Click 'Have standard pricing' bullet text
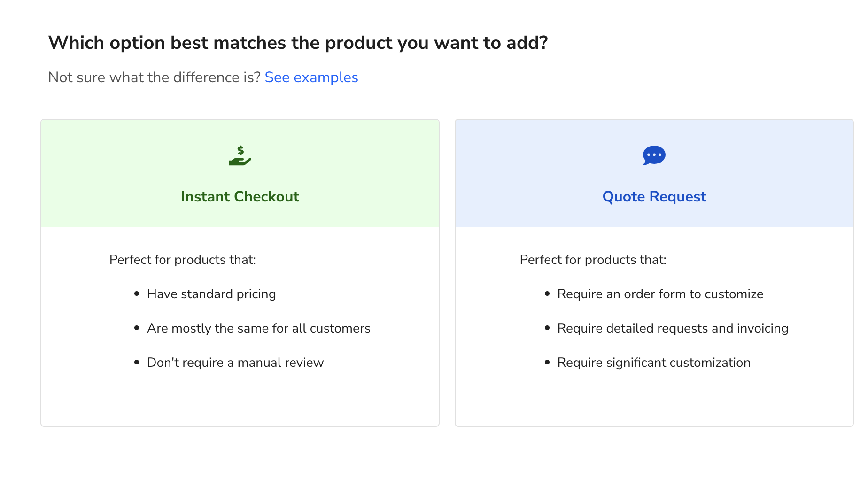This screenshot has height=480, width=868. click(211, 294)
